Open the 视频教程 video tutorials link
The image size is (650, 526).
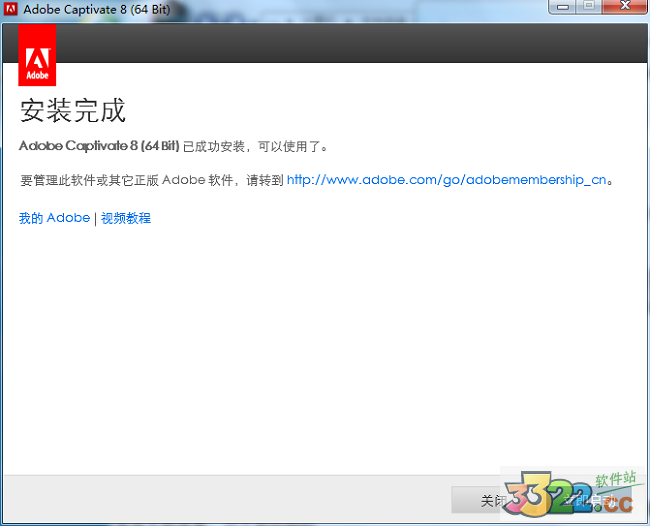point(126,218)
